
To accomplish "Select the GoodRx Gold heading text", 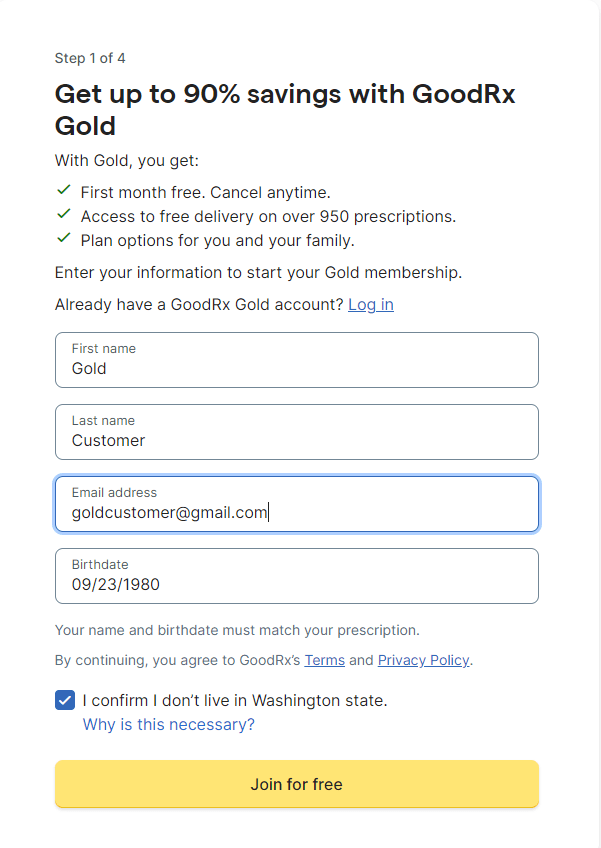I will [x=285, y=105].
